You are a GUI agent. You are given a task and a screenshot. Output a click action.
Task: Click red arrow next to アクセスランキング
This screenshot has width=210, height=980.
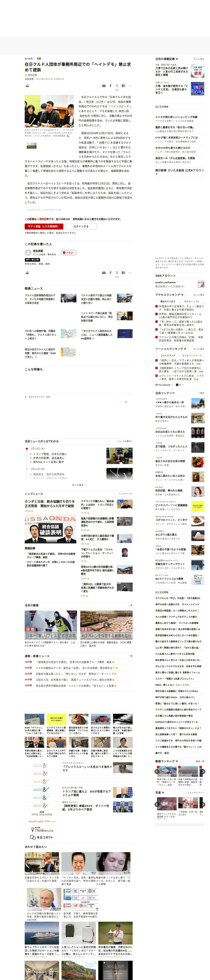coord(182,295)
